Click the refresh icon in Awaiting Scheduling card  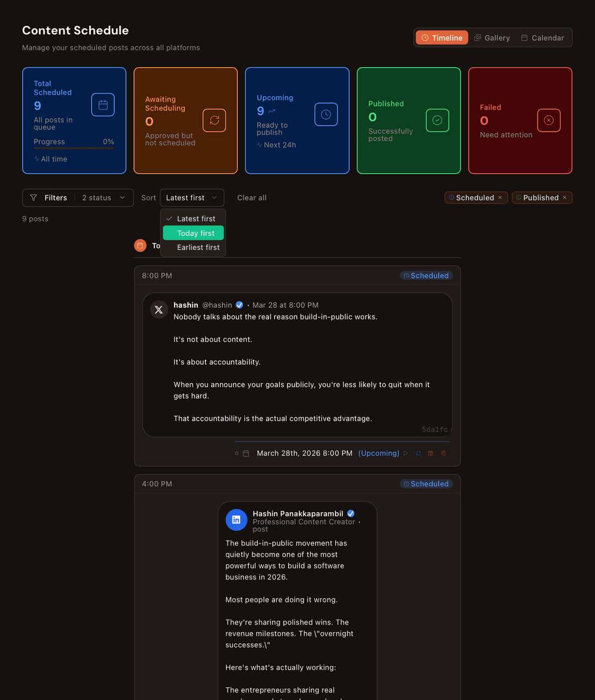(214, 120)
